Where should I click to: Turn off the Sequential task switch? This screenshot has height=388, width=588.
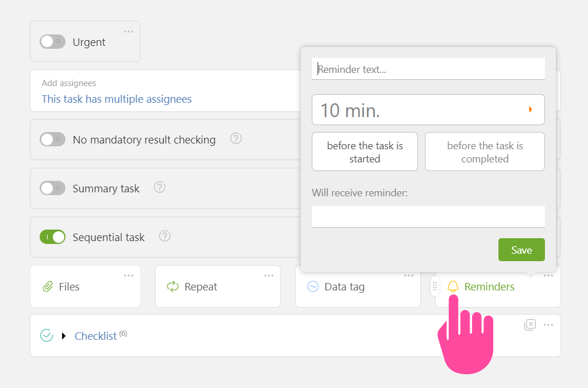tap(52, 237)
